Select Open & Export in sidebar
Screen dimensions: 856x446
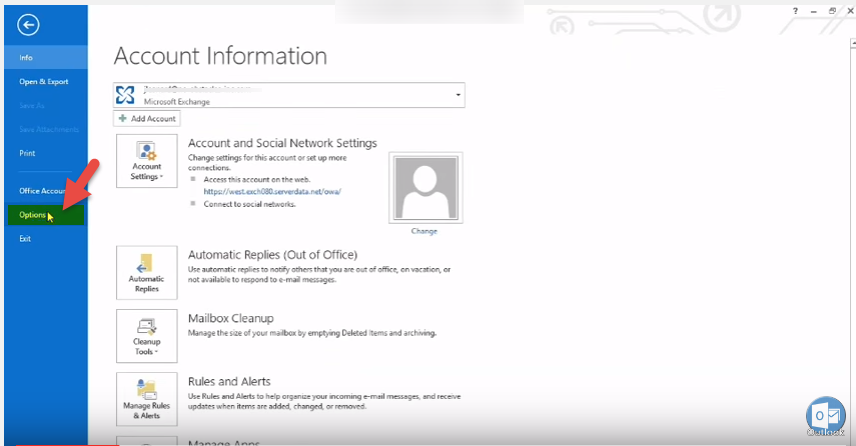pyautogui.click(x=46, y=81)
